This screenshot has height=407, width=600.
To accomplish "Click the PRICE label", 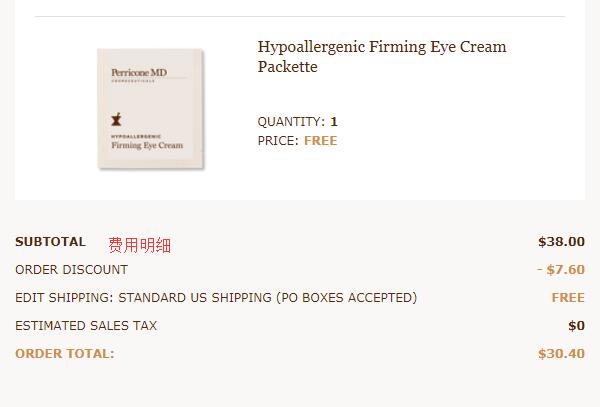I will click(278, 141).
